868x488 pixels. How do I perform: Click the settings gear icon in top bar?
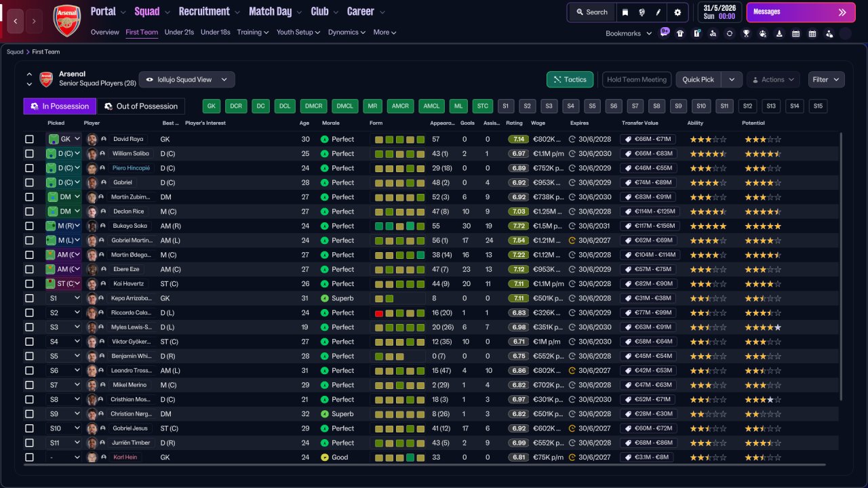coord(677,12)
